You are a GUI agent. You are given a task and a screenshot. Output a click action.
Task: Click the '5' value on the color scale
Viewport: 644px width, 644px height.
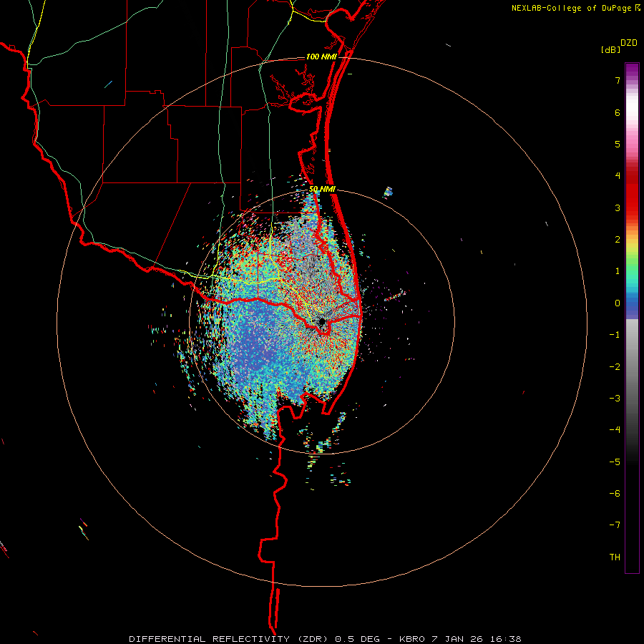(618, 144)
